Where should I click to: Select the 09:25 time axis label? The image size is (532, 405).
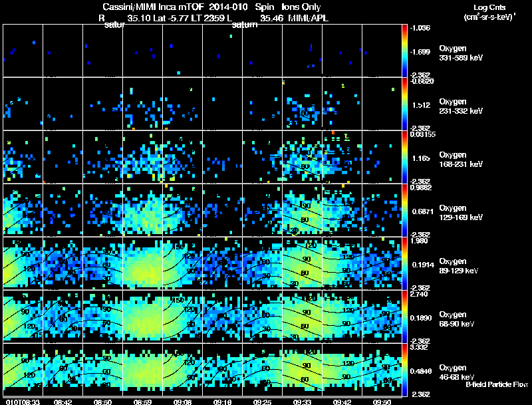tap(262, 402)
